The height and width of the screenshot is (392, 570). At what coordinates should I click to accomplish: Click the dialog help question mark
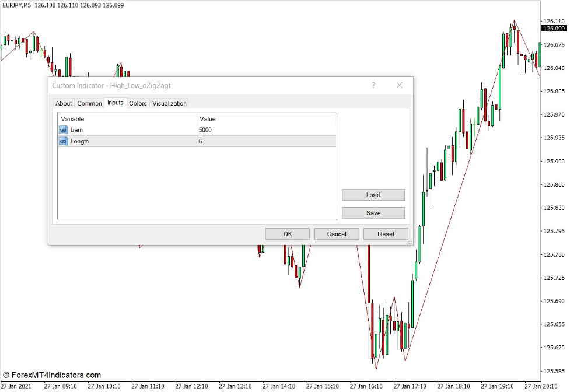373,85
